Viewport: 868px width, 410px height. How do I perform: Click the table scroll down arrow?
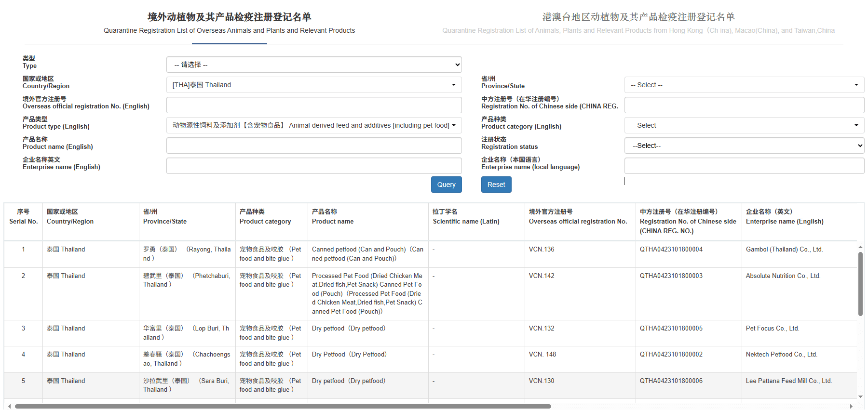[x=860, y=397]
